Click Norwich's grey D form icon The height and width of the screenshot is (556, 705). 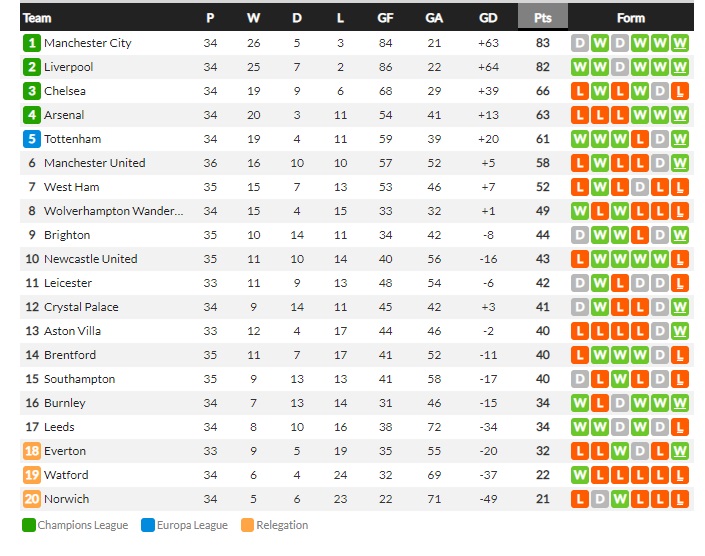[599, 499]
